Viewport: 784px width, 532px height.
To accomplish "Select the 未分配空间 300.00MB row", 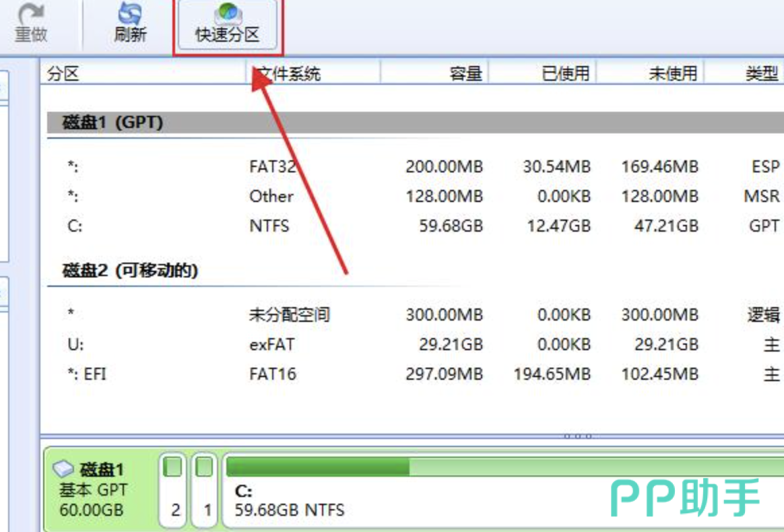I will pos(416,314).
